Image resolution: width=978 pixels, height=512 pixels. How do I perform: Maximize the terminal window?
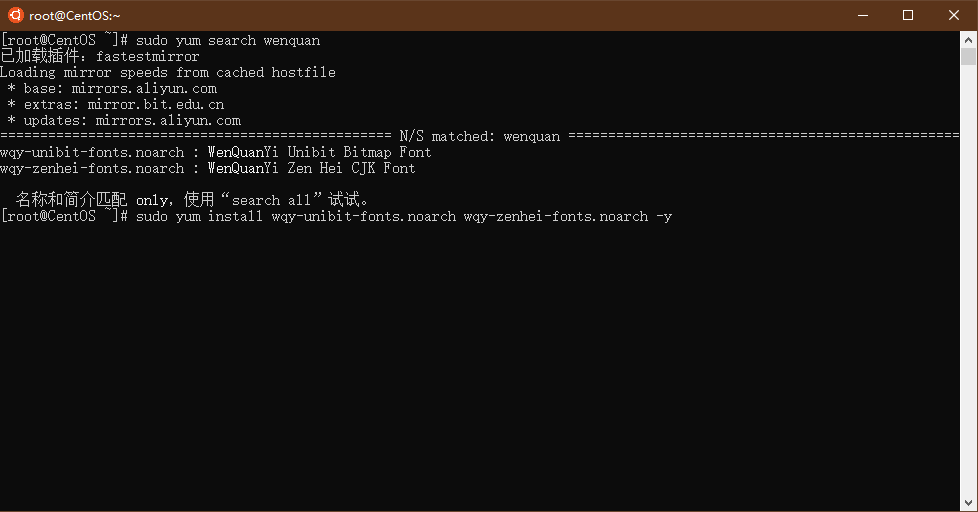point(908,15)
